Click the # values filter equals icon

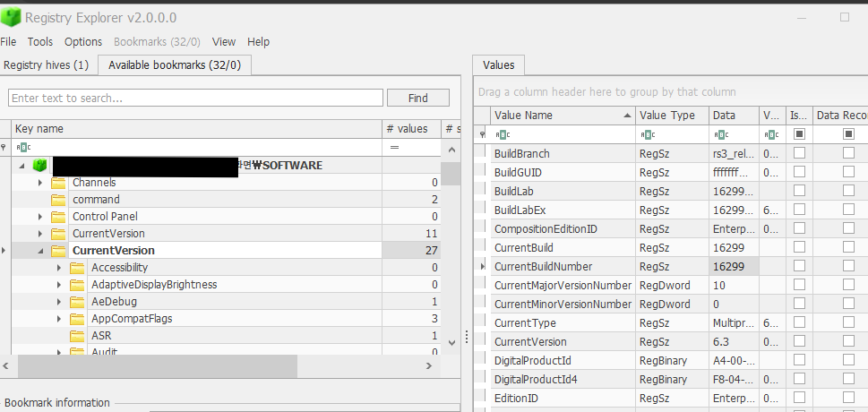pyautogui.click(x=394, y=147)
